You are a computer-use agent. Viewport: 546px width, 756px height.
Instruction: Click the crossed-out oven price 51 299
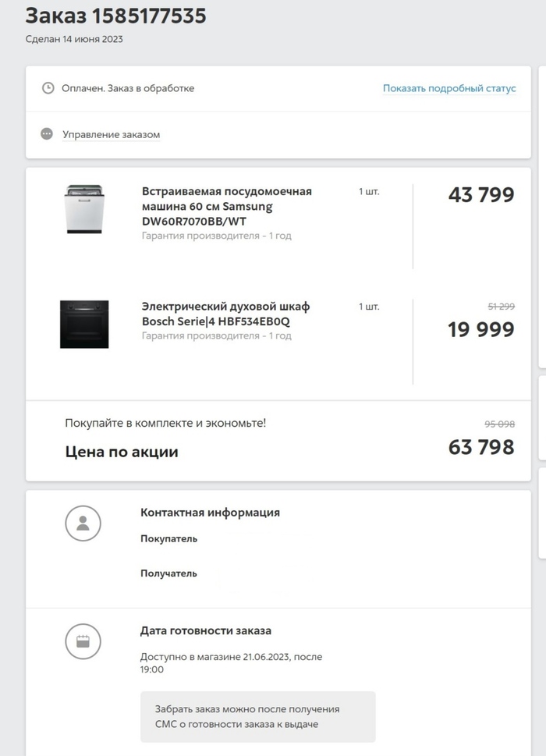pos(499,307)
